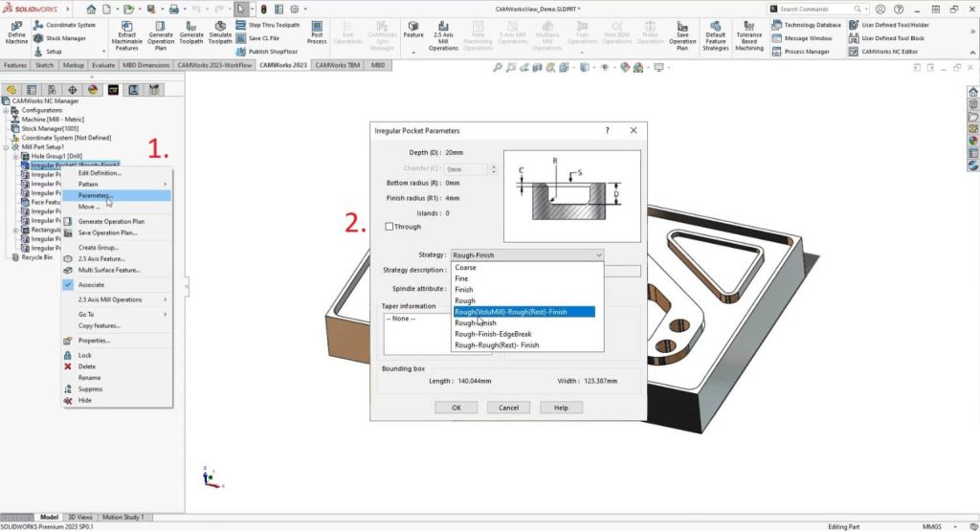Toggle the Through checkbox
Screen dimensions: 980x531
tap(390, 227)
